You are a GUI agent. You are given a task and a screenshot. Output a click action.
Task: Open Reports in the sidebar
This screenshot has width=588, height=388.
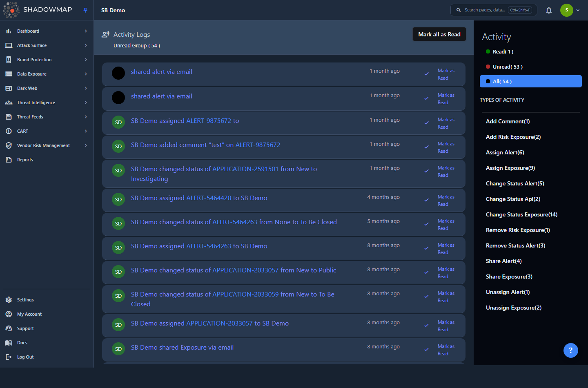click(x=25, y=160)
